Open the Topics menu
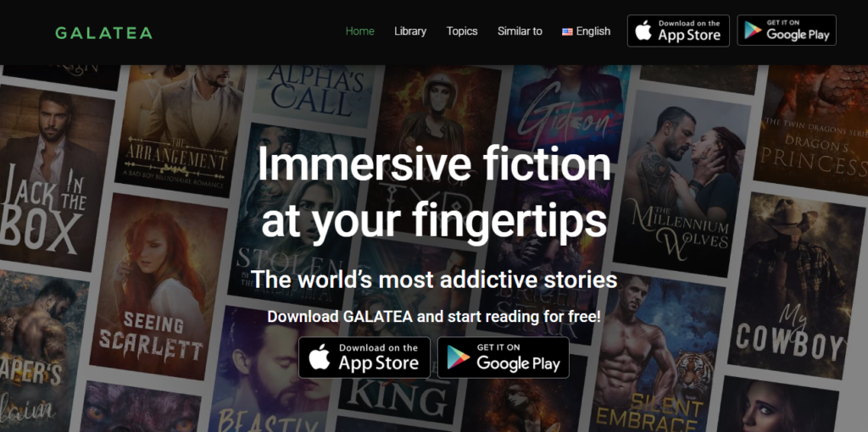The image size is (868, 432). 462,31
